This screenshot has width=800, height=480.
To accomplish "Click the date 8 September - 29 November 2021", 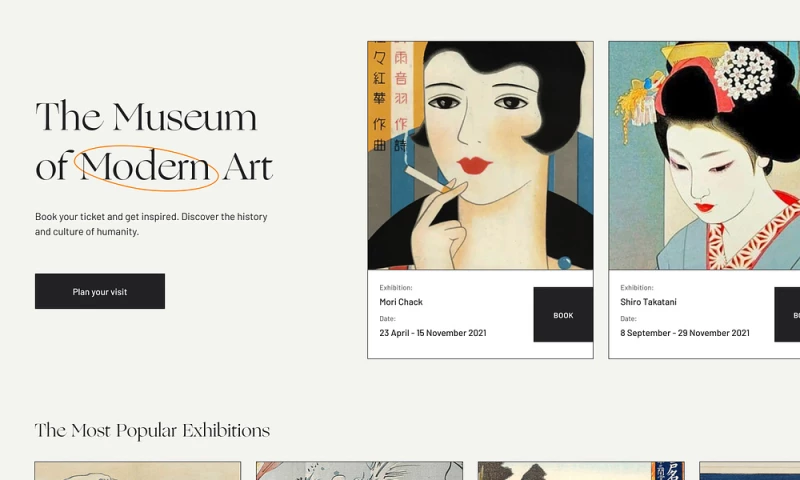I will pyautogui.click(x=685, y=333).
